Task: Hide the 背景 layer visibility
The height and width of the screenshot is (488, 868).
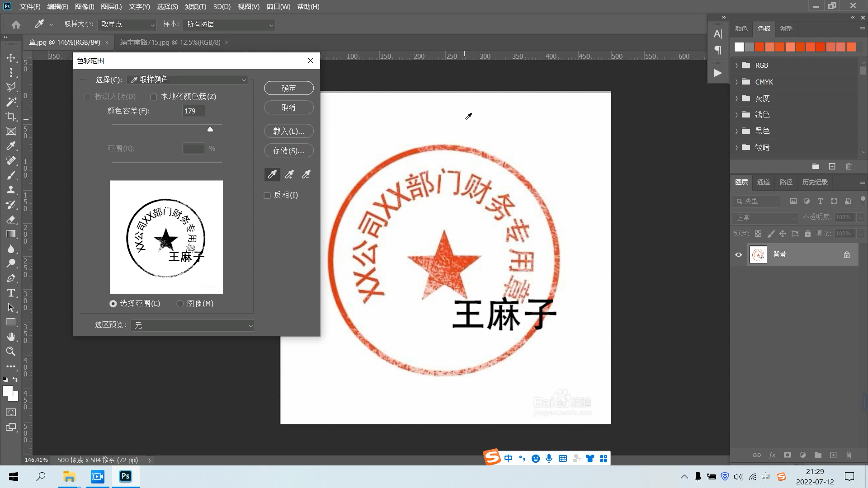Action: coord(738,254)
